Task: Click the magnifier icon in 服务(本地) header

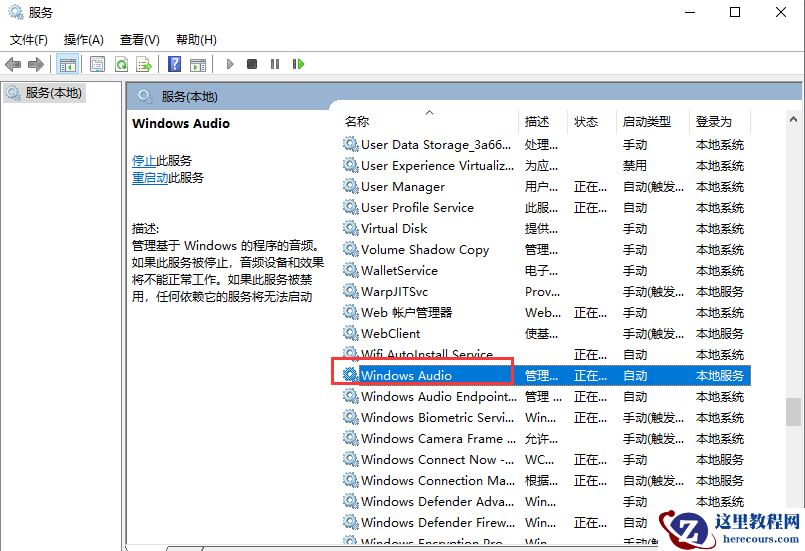Action: coord(145,96)
